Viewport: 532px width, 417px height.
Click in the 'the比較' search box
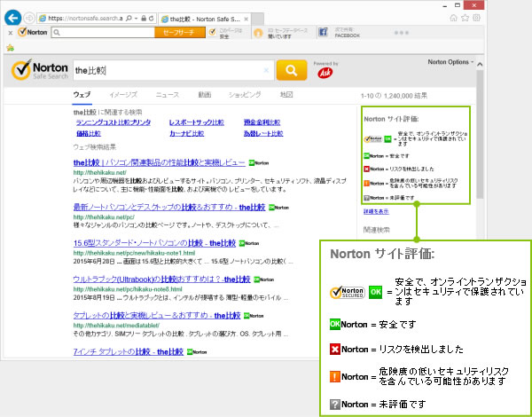pos(174,70)
